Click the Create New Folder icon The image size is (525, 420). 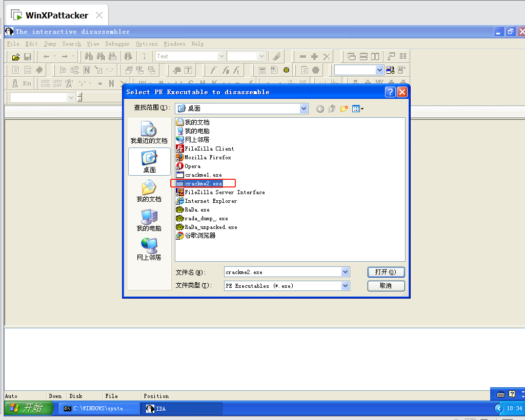pos(344,109)
